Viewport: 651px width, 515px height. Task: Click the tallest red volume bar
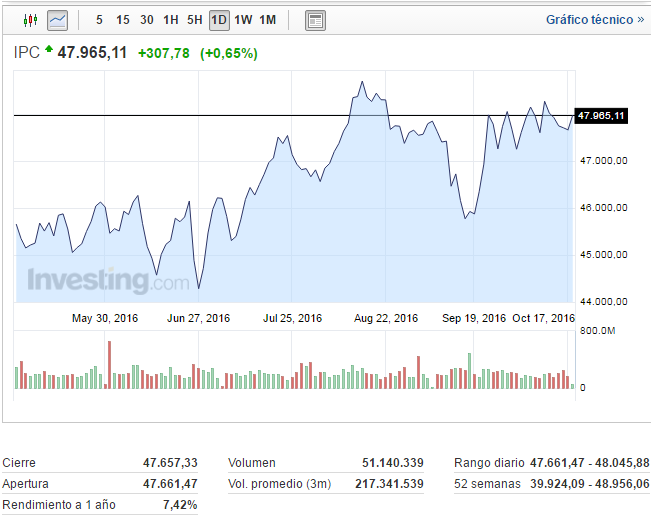click(x=109, y=365)
